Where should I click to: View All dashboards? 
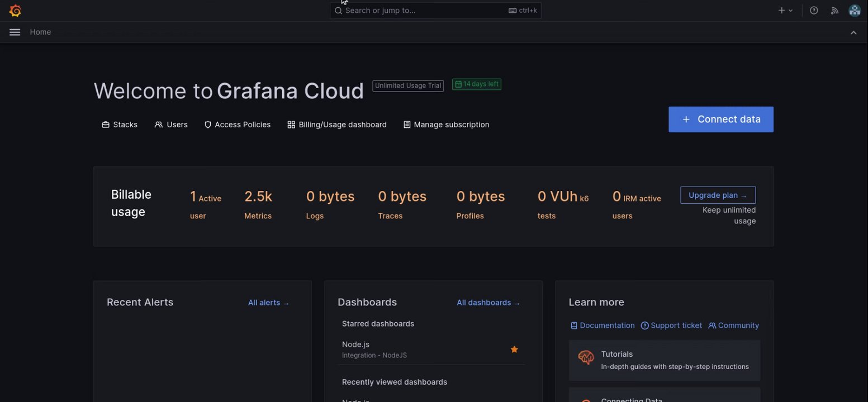pyautogui.click(x=488, y=303)
